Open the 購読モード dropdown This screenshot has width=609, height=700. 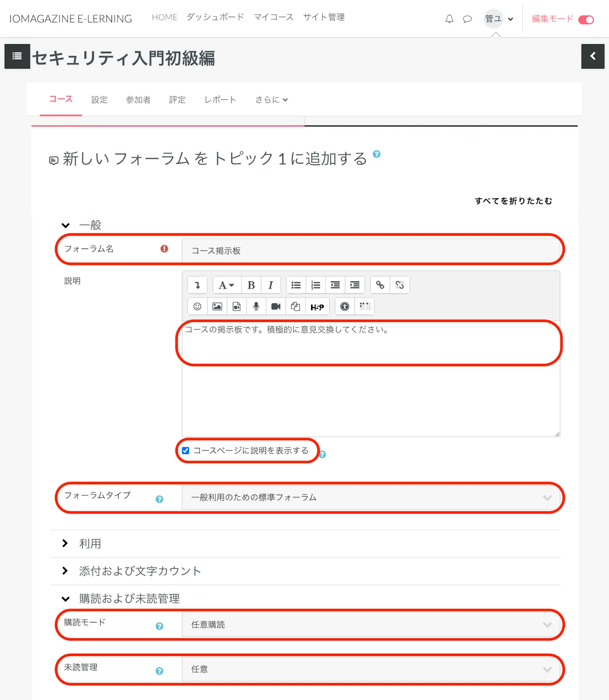[371, 625]
